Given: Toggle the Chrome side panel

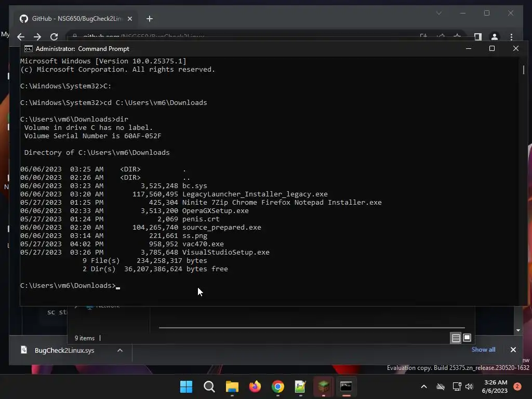Looking at the screenshot, I should click(478, 37).
